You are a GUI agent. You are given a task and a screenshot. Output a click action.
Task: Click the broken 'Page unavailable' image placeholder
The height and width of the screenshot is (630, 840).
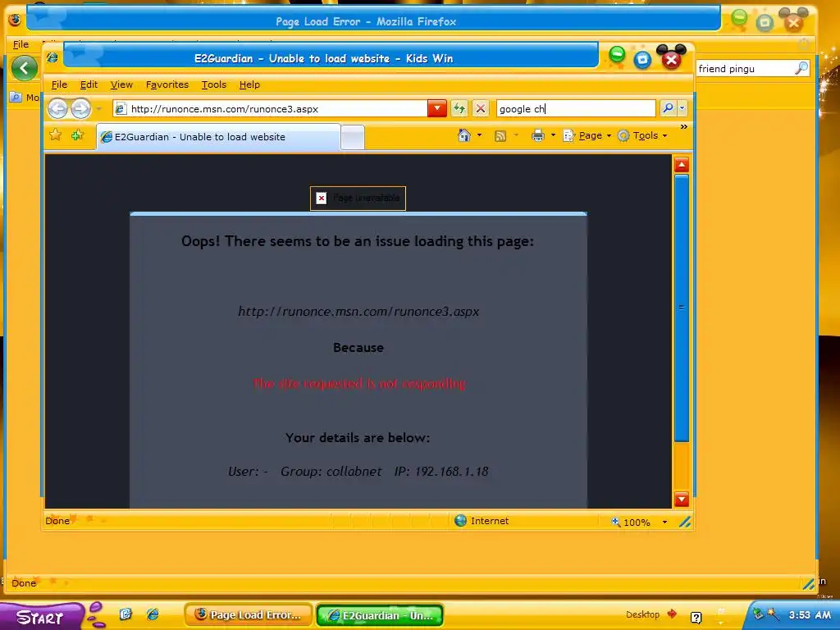pos(358,199)
